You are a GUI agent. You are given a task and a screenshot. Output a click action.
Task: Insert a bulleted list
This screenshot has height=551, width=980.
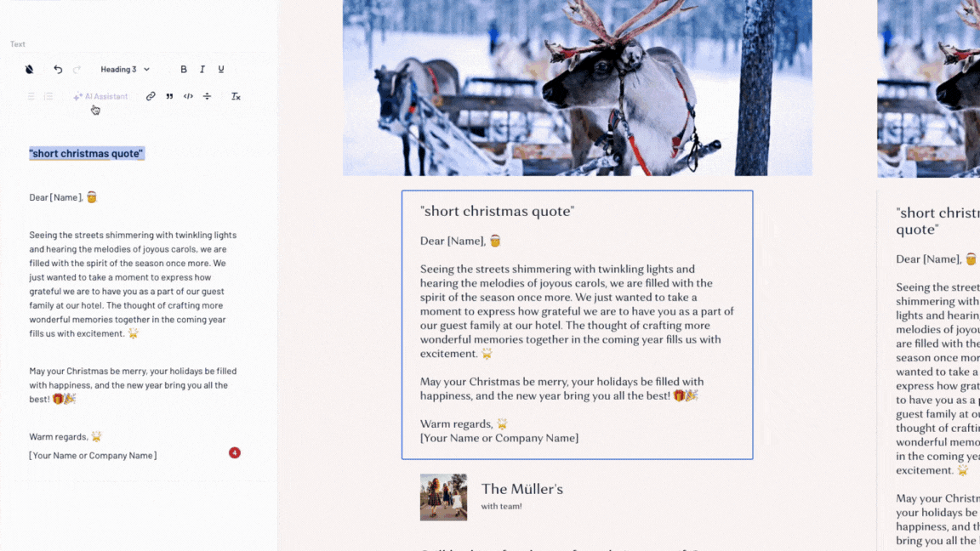tap(31, 96)
